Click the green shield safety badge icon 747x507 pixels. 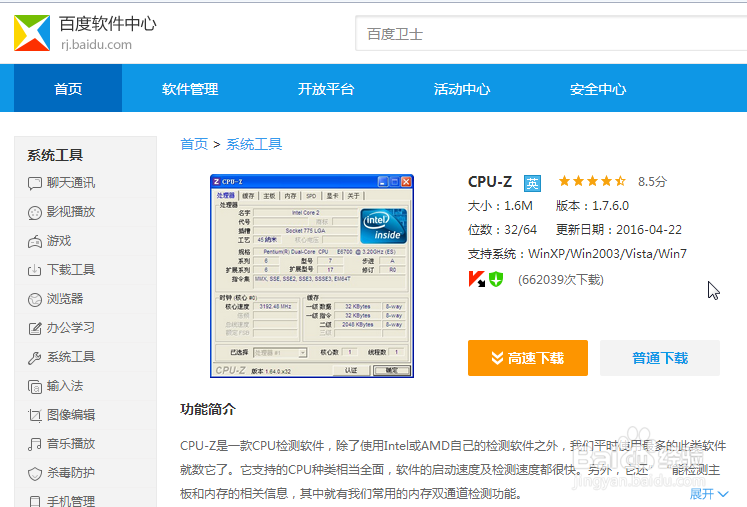496,279
